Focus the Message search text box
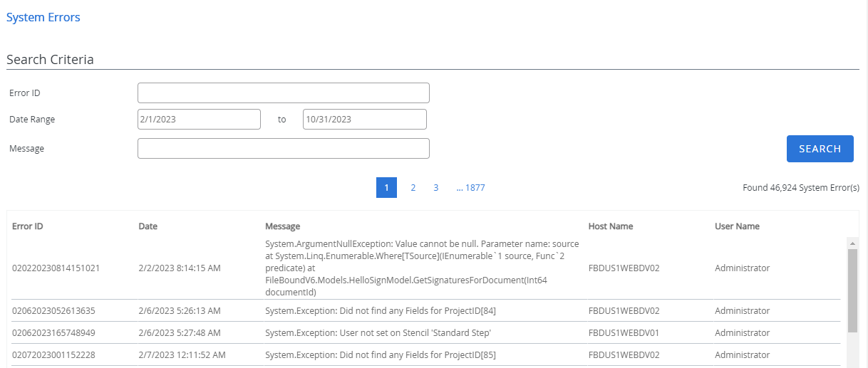This screenshot has width=868, height=368. tap(283, 149)
